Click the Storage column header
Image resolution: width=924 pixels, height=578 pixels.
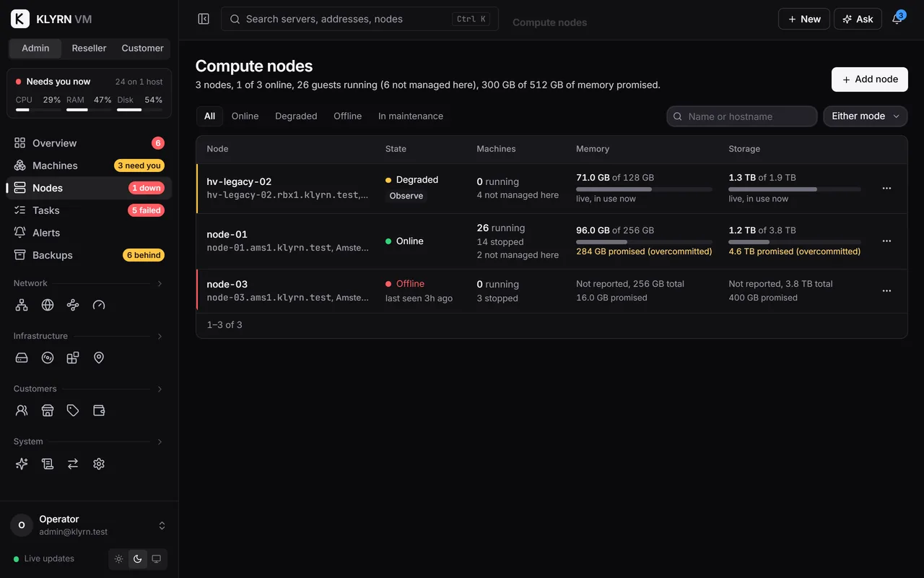pos(744,149)
